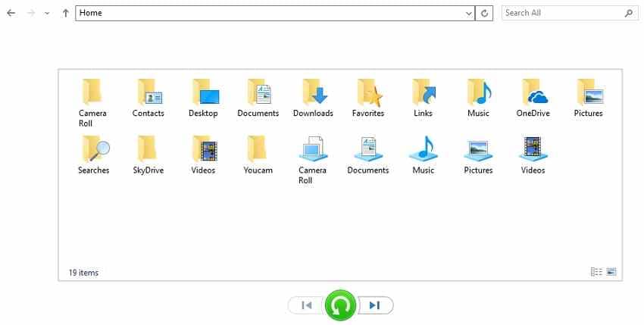Image resolution: width=644 pixels, height=325 pixels.
Task: Skip to the next step
Action: click(x=375, y=305)
